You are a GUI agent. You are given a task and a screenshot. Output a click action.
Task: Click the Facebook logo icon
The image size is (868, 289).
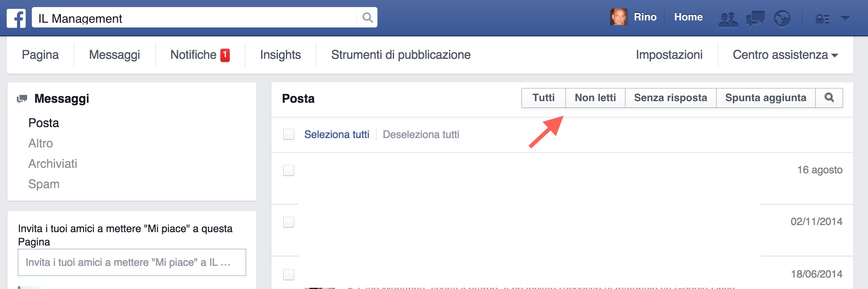pos(16,18)
